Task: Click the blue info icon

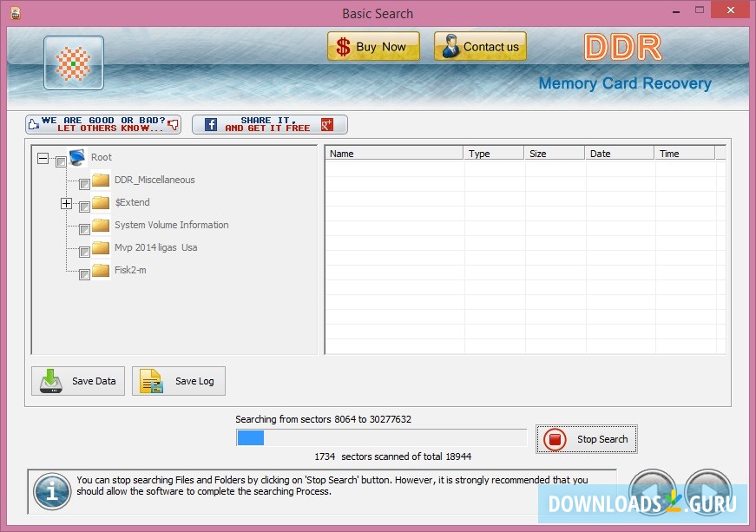Action: coord(52,491)
